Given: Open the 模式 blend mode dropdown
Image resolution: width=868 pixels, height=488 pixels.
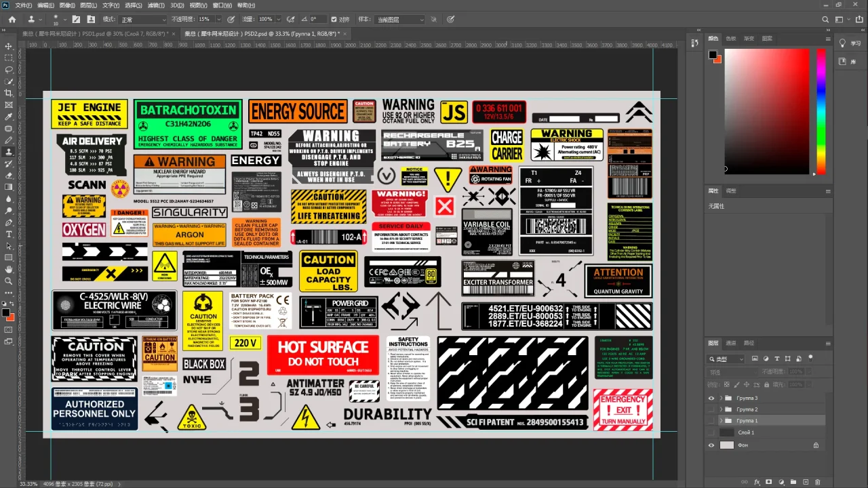Looking at the screenshot, I should pos(143,20).
